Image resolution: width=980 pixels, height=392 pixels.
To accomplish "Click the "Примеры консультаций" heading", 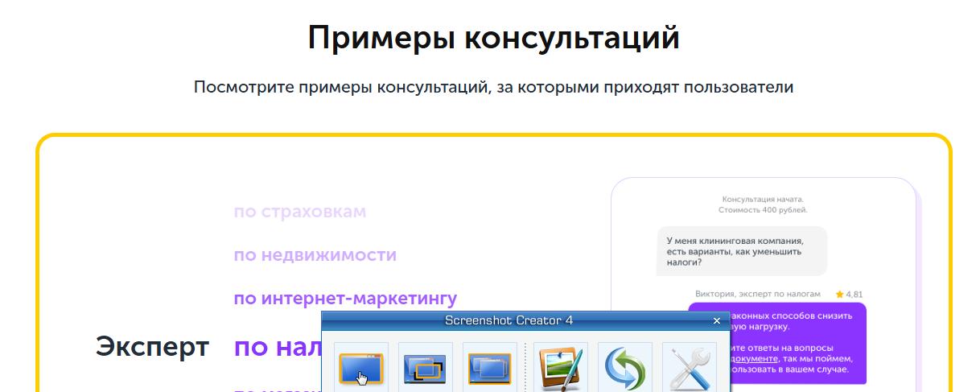I will click(x=493, y=39).
